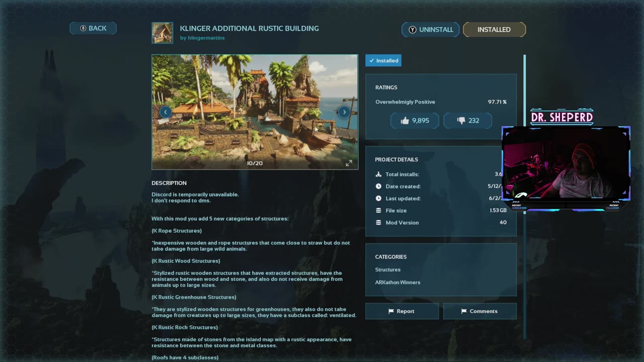Click the PROJECT DETAILS heading
Viewport: 644px width, 362px height.
[x=396, y=159]
